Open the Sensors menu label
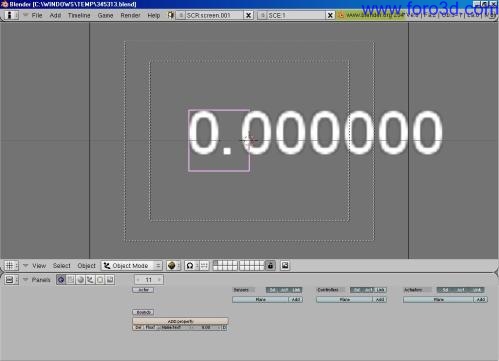499x361 pixels. [243, 290]
